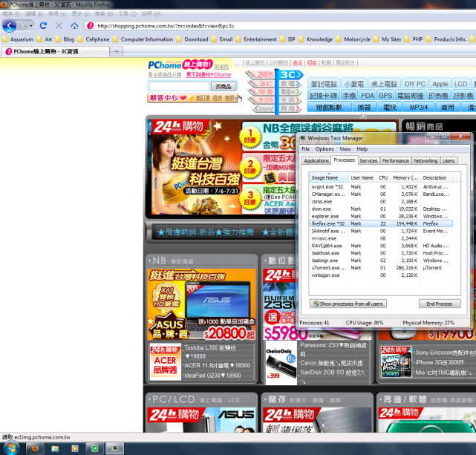Open the ACER brand week thumbnail
This screenshot has height=455, width=476.
point(165,361)
